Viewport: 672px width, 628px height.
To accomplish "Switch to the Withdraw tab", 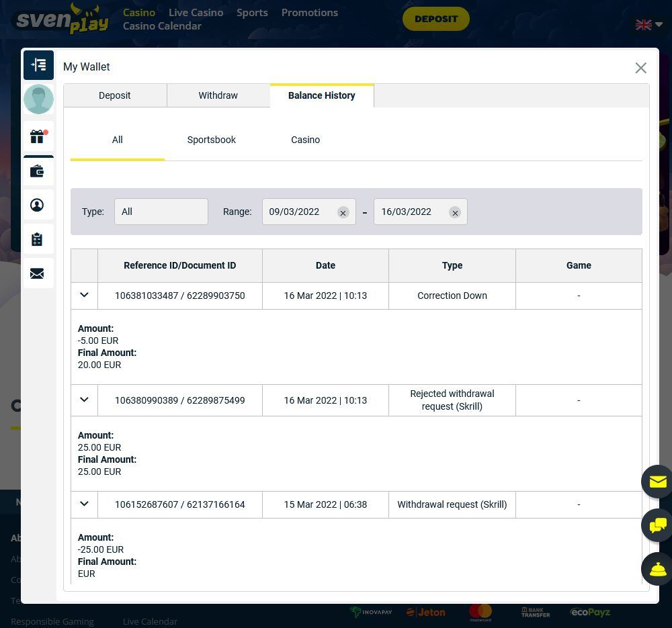I will tap(218, 95).
